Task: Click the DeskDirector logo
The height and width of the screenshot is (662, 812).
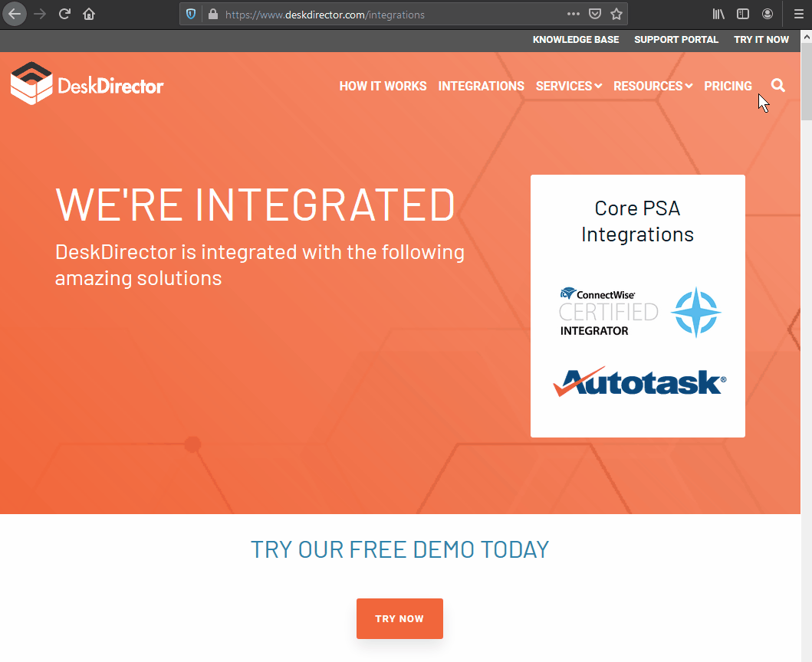Action: 87,84
